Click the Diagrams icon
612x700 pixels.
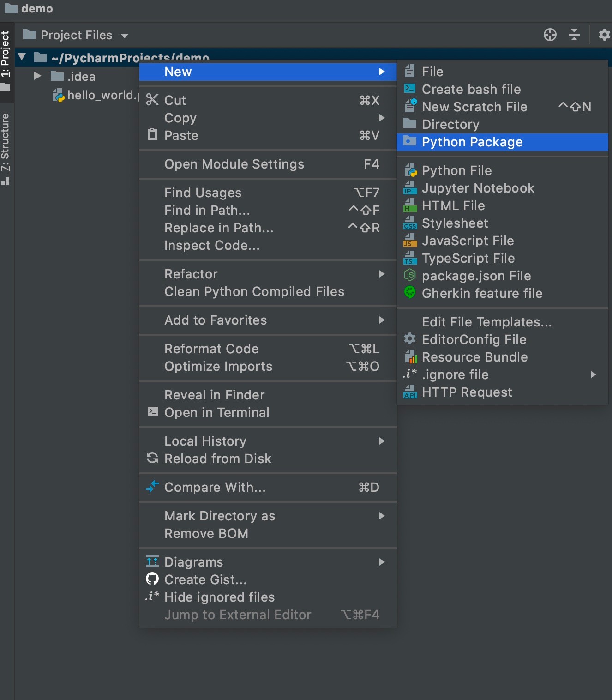pyautogui.click(x=152, y=561)
